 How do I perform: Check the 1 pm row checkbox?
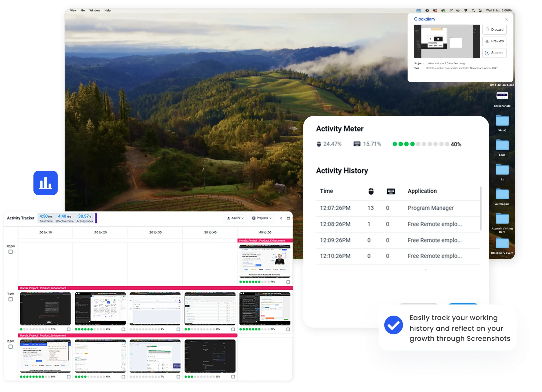tap(11, 299)
